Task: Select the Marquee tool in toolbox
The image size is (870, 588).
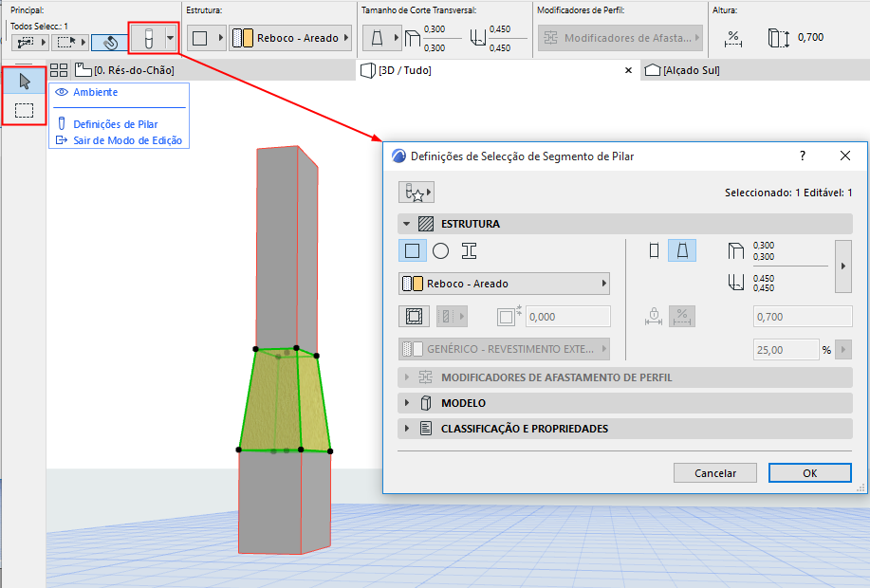Action: (25, 110)
